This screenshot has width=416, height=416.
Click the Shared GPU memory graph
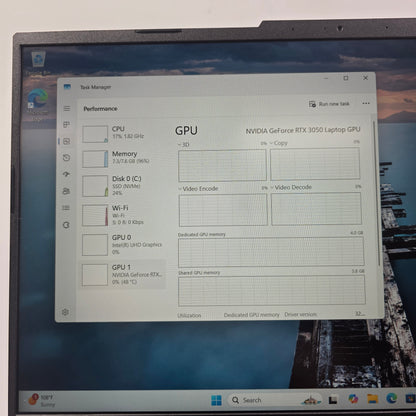pos(272,291)
